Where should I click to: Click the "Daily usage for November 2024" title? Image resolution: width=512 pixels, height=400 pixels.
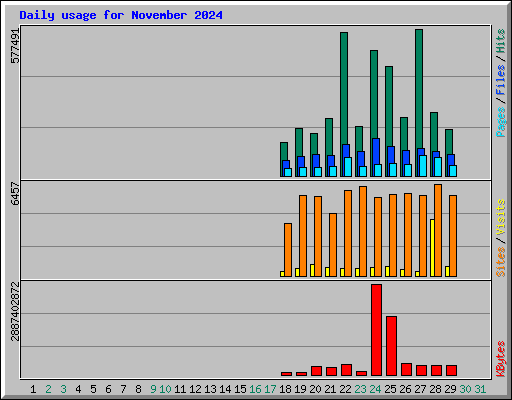click(x=121, y=15)
